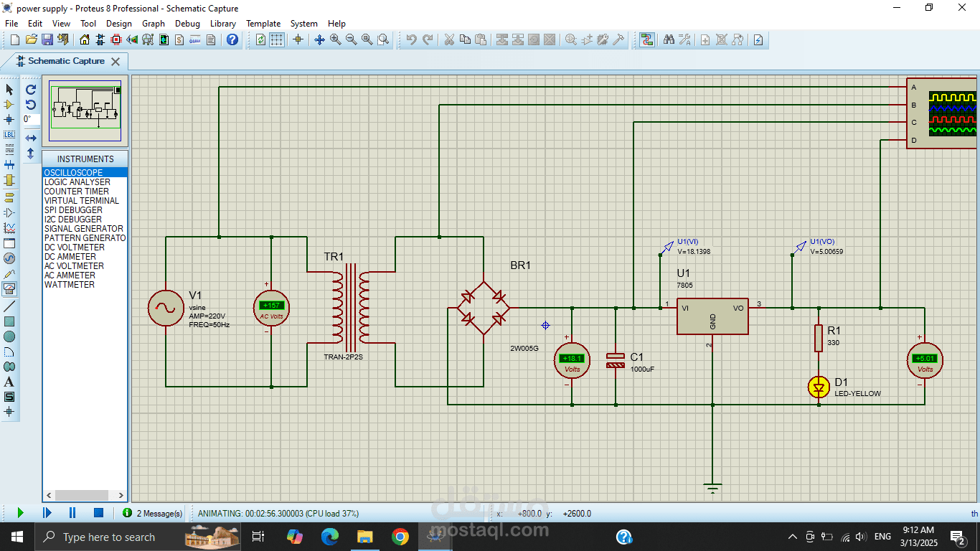Select the 2D Graphics Text 'A' tool
Viewport: 980px width, 551px height.
click(x=9, y=382)
